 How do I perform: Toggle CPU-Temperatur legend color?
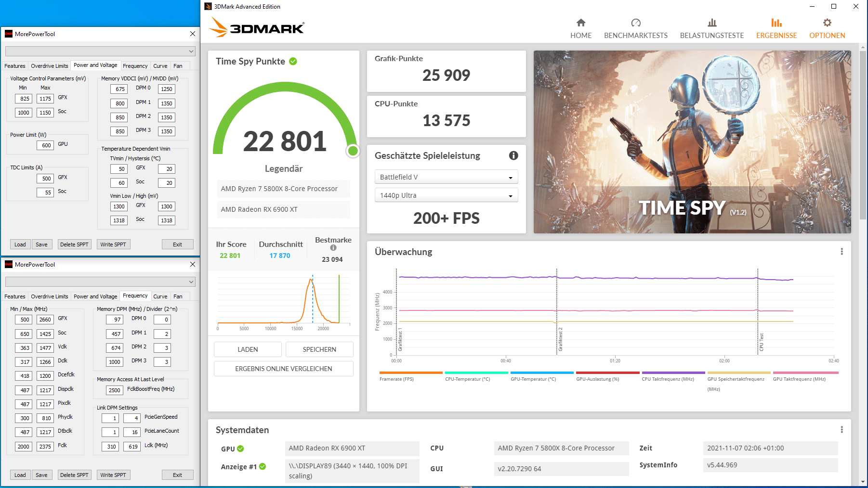pyautogui.click(x=476, y=372)
